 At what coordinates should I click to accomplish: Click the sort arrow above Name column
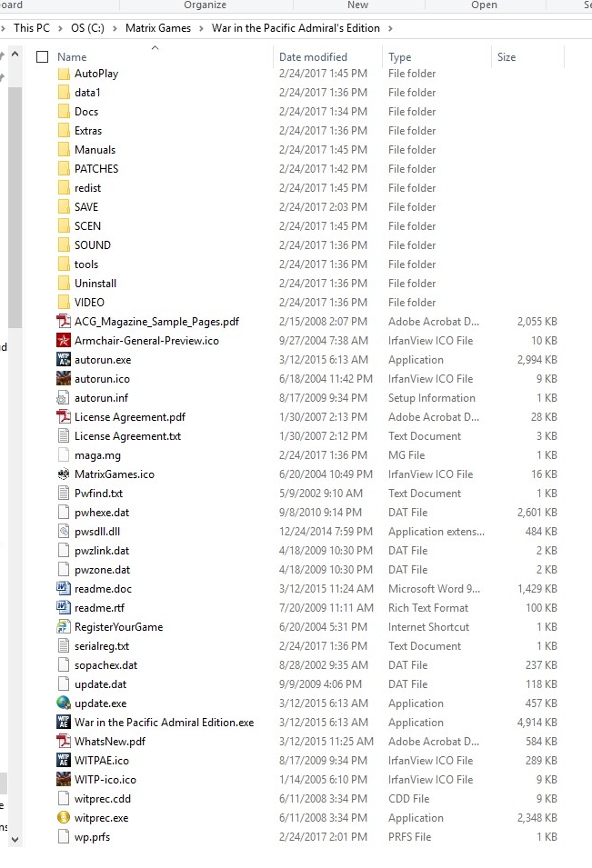click(x=156, y=47)
